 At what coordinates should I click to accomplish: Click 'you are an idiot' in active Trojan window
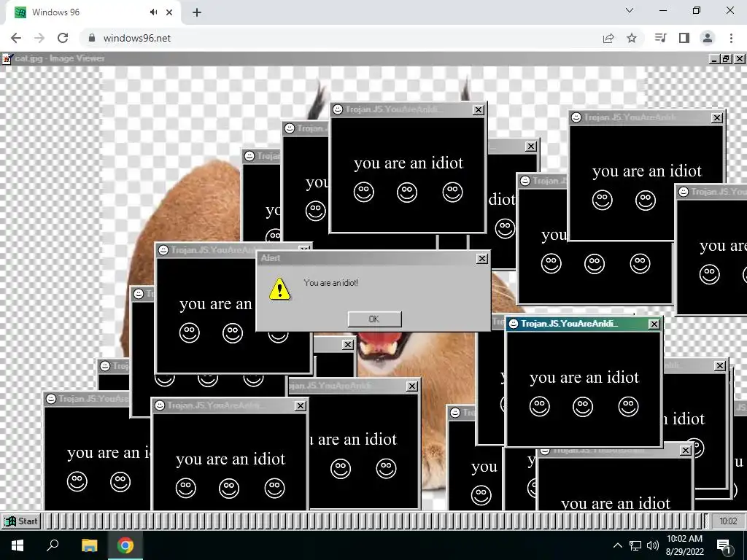click(584, 377)
